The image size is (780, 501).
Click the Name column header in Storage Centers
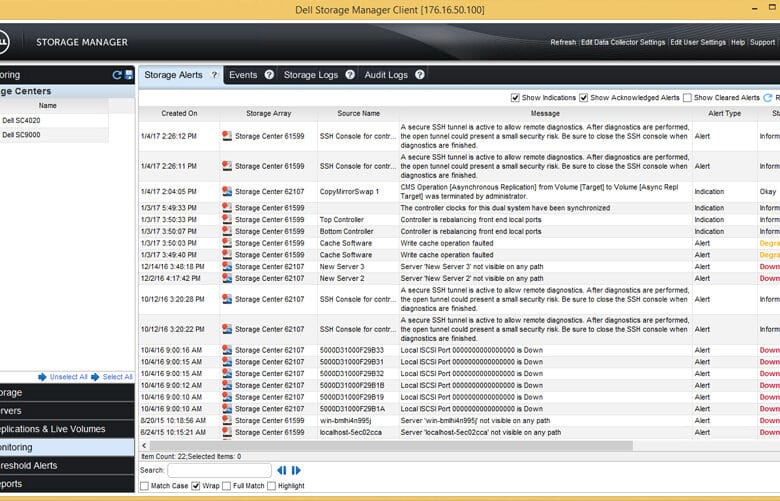48,105
